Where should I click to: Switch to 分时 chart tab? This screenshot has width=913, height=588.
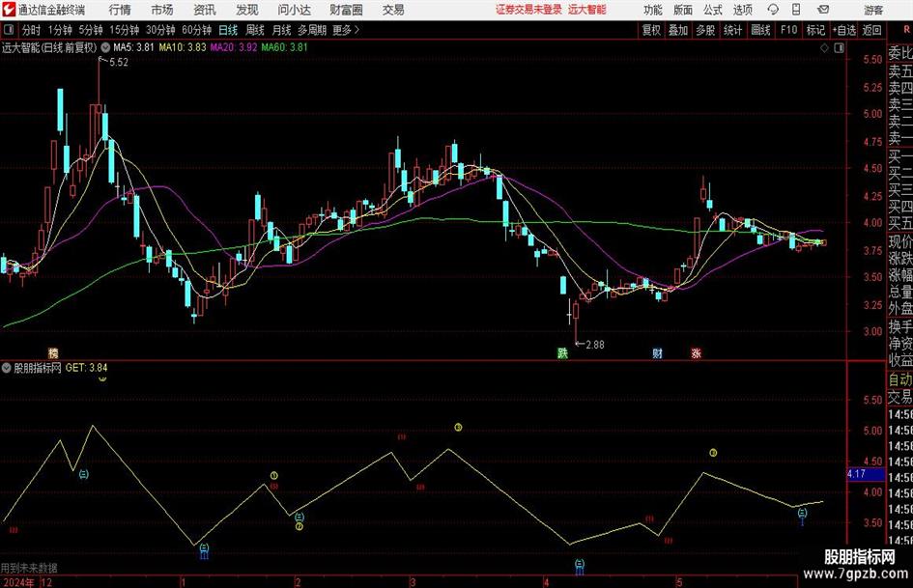(32, 30)
